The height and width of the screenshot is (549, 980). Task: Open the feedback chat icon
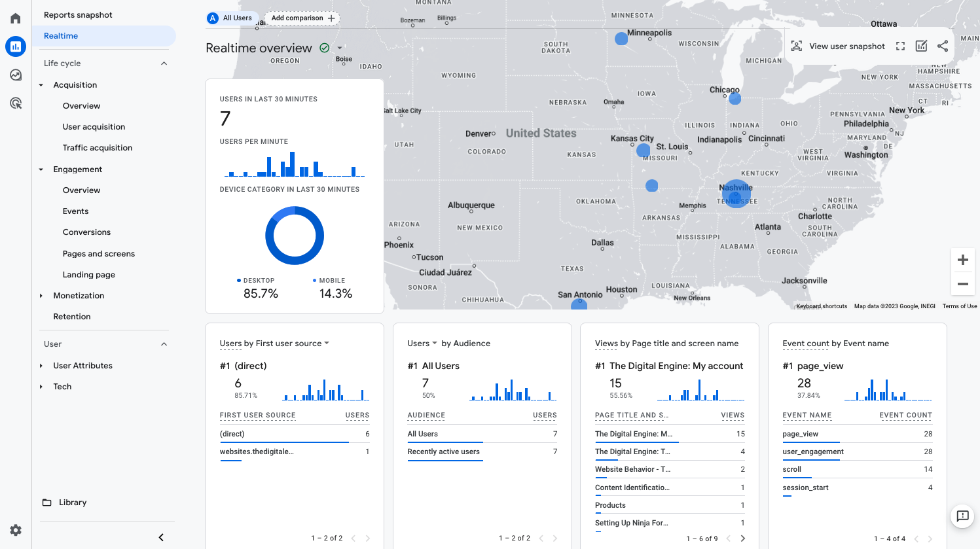[x=962, y=516]
